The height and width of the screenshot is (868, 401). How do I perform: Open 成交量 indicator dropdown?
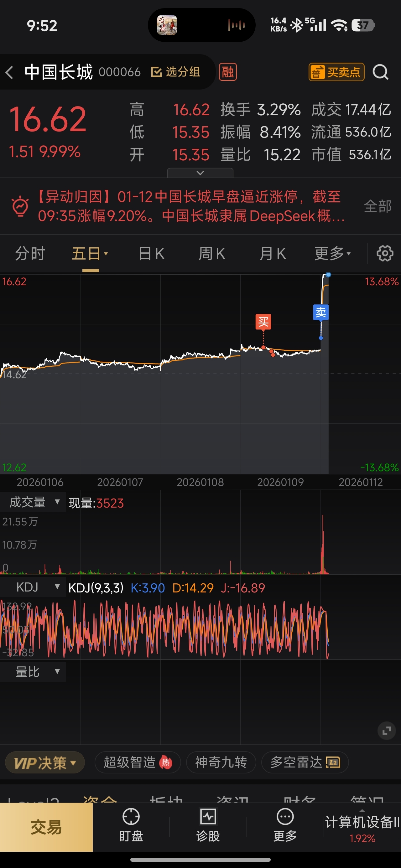click(x=33, y=502)
